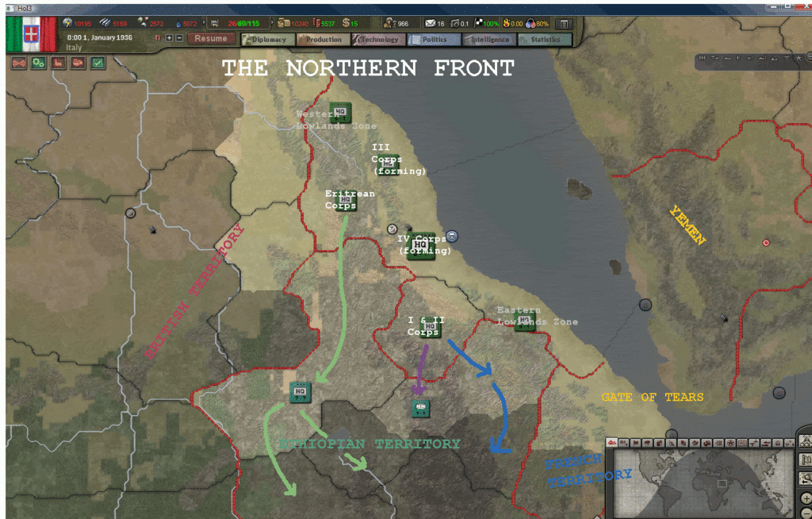Select the I & II Corps HQ counter
812x519 pixels.
coord(431,328)
